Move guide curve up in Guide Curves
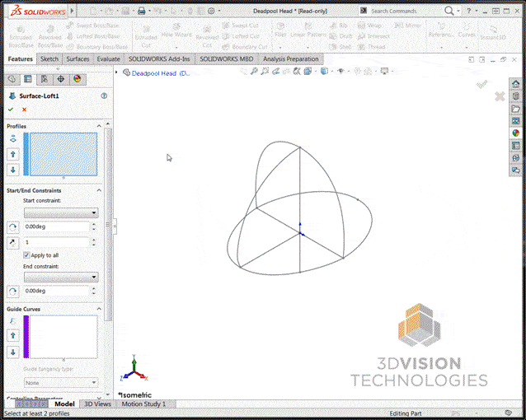The image size is (526, 420). click(13, 335)
